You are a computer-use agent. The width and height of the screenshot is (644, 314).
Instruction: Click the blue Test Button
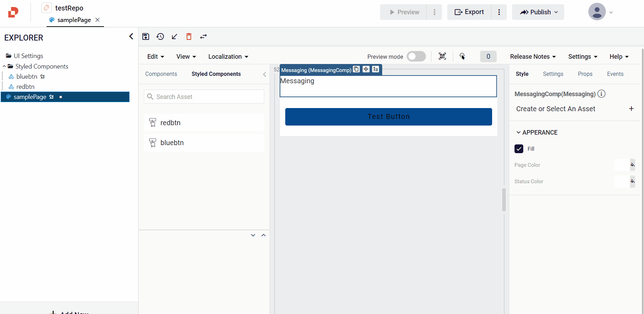[388, 117]
